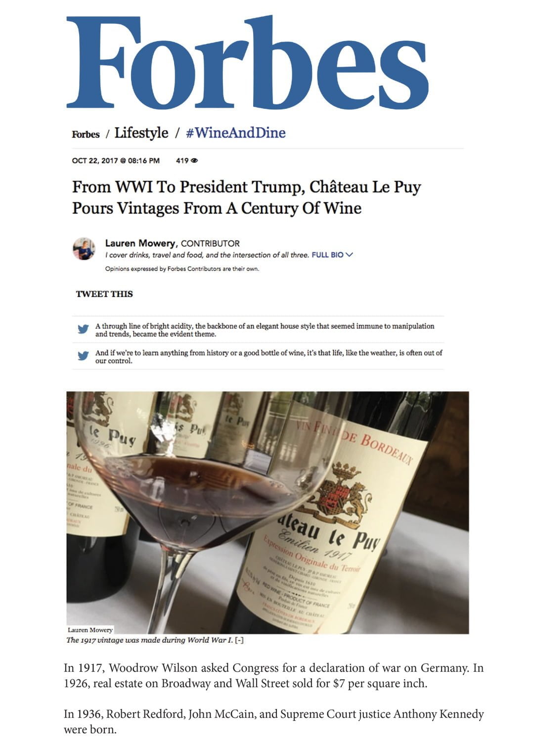Click the TWEET THIS heading
534x756 pixels.
(104, 294)
